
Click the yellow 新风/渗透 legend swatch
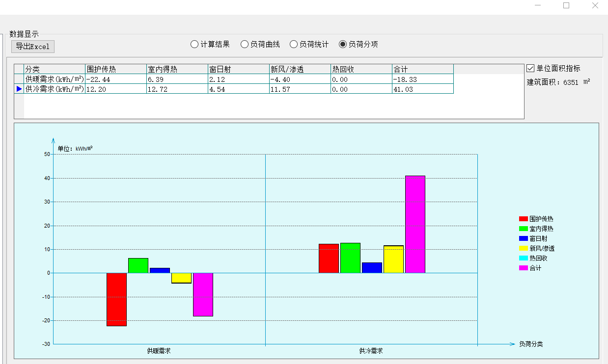pyautogui.click(x=524, y=248)
